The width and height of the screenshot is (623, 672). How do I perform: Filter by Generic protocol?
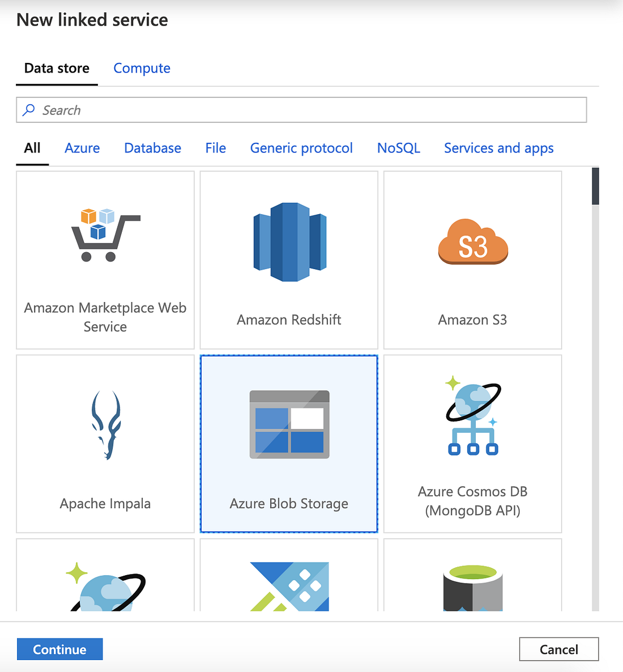coord(301,148)
